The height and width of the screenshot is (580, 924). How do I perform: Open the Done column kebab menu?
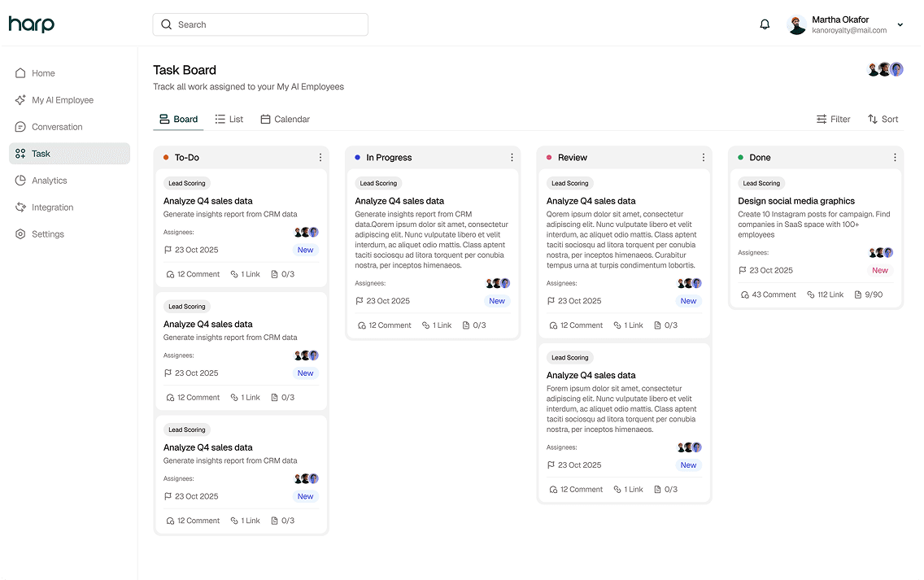[x=895, y=157]
